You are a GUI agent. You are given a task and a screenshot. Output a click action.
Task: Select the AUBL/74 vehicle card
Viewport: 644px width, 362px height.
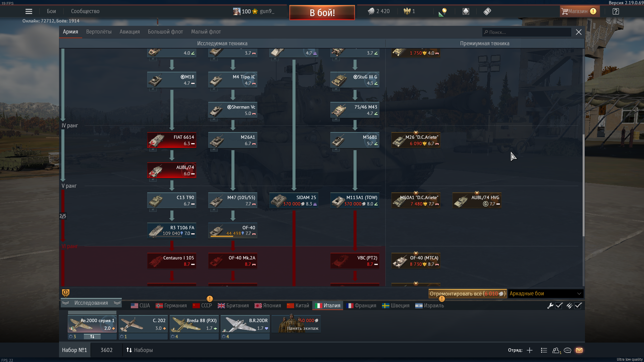pyautogui.click(x=172, y=170)
